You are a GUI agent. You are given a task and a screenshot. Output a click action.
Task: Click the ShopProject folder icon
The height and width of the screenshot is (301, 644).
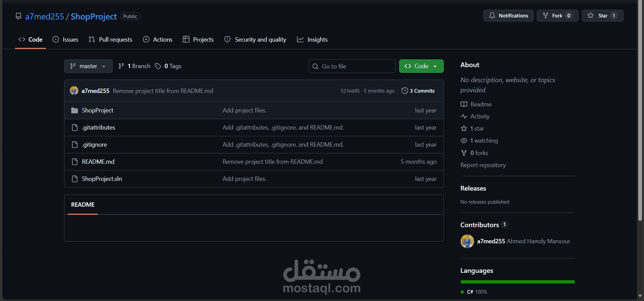75,110
